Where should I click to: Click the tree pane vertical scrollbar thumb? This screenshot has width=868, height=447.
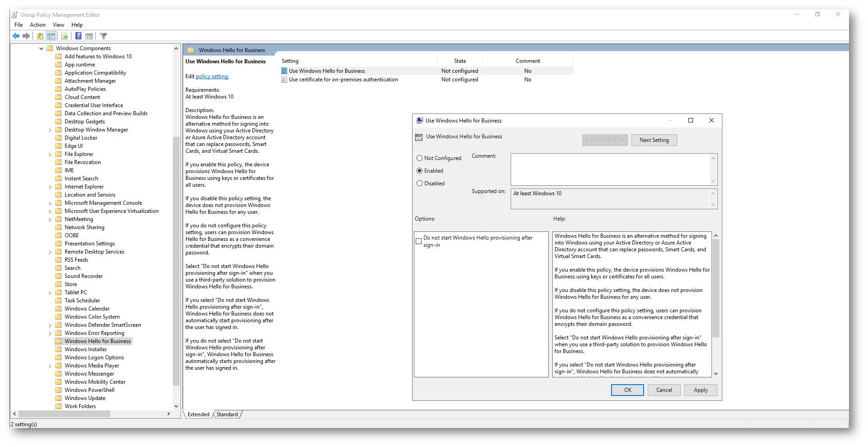tap(176, 261)
